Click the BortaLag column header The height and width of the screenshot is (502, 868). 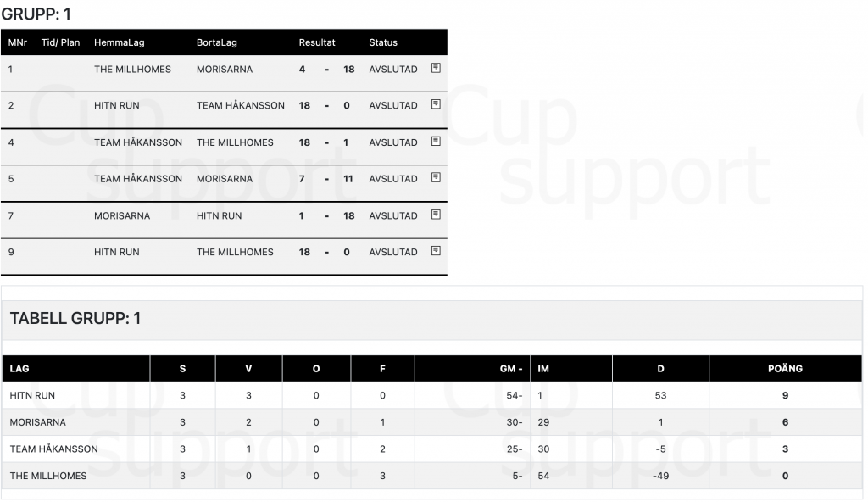[x=216, y=42]
